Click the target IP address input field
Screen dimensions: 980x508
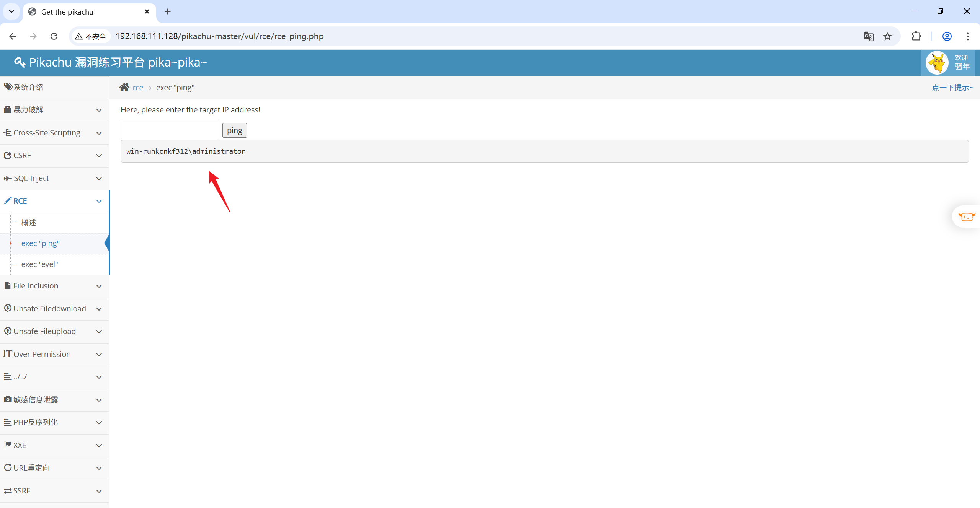click(x=170, y=130)
